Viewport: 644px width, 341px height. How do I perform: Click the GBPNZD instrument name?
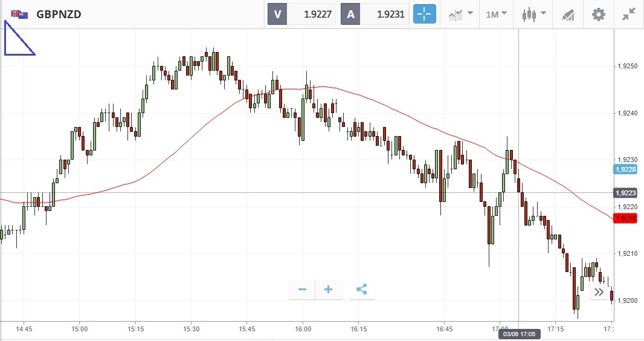[x=59, y=14]
